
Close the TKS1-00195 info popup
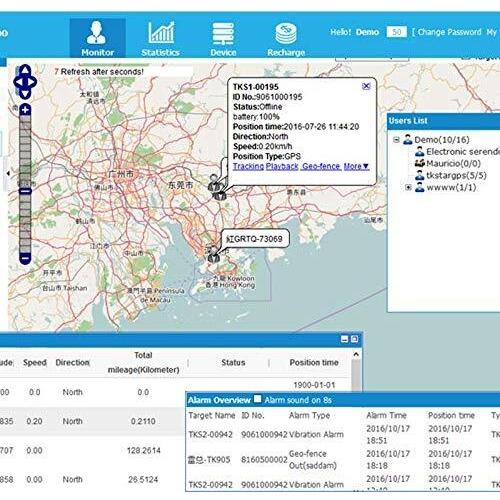(x=366, y=86)
